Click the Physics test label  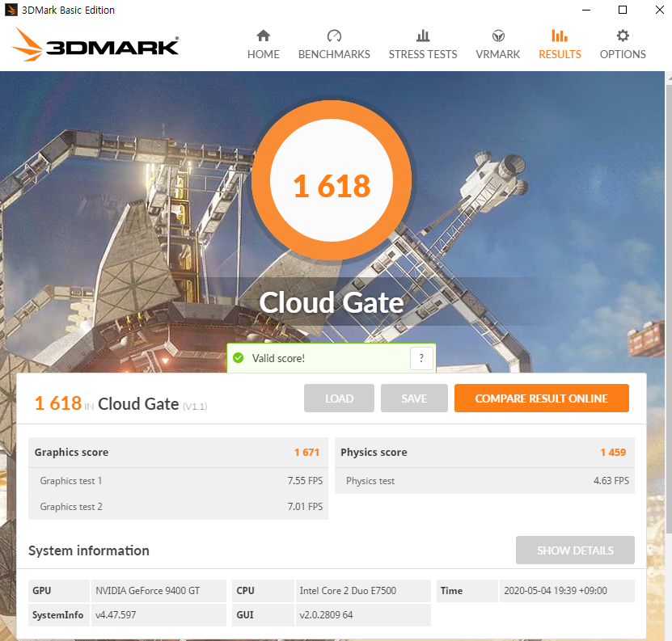(x=370, y=481)
